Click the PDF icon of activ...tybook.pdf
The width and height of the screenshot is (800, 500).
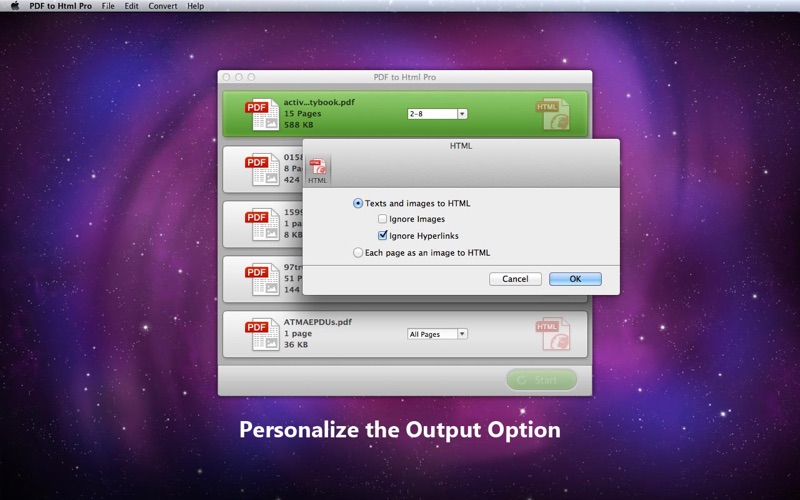262,114
